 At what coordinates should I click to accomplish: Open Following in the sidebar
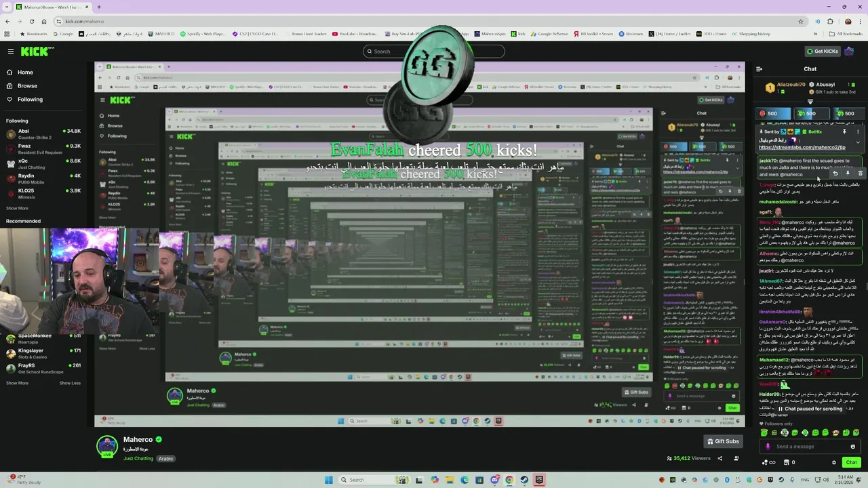pyautogui.click(x=30, y=100)
